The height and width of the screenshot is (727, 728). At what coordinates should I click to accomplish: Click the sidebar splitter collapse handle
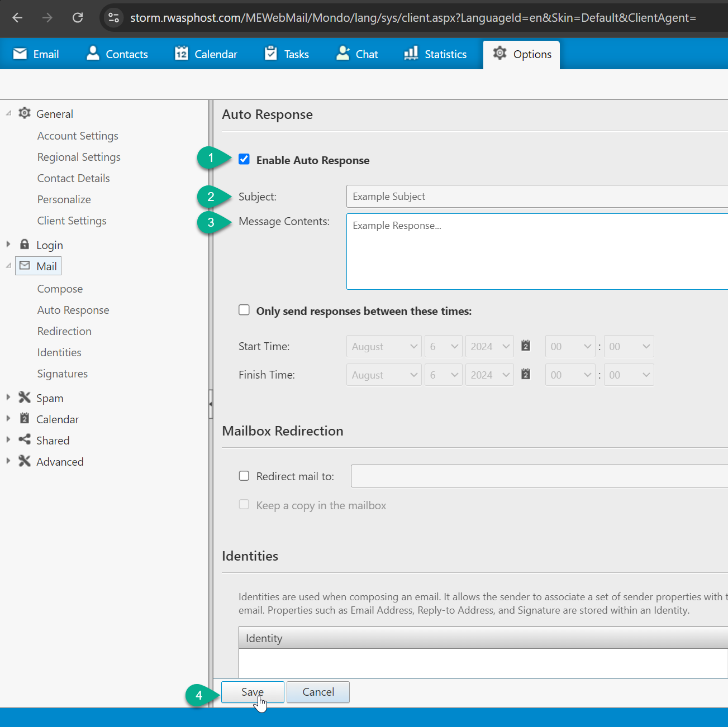click(x=211, y=404)
